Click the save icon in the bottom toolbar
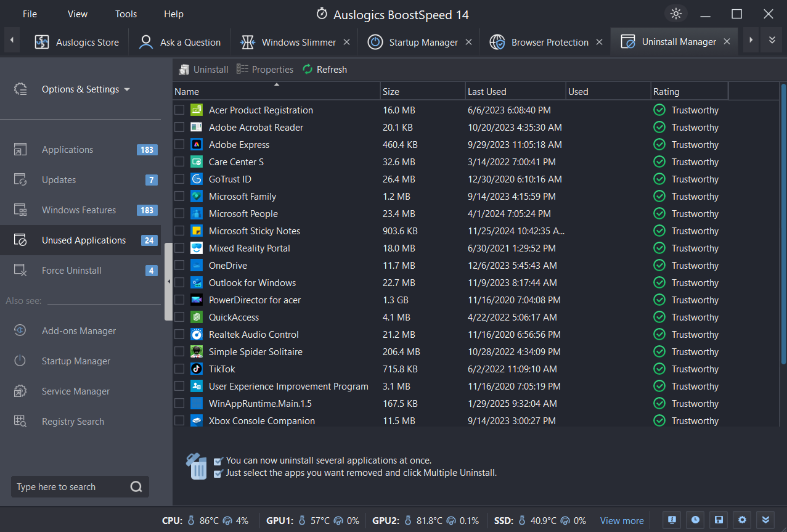 point(719,520)
